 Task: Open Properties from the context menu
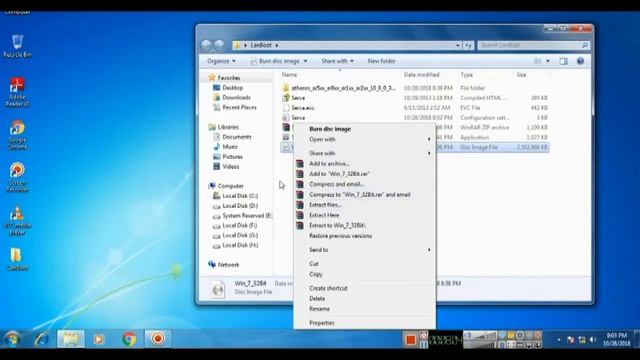pos(364,323)
